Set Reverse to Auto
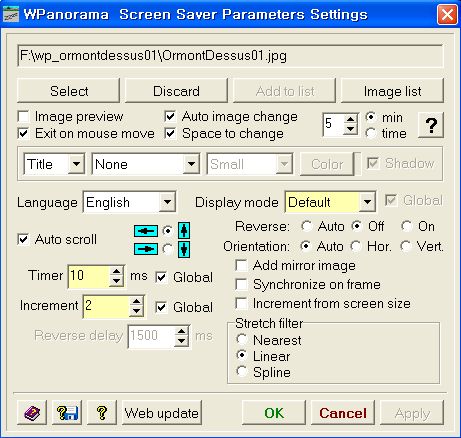Screen dimensions: 461x438 click(x=306, y=226)
